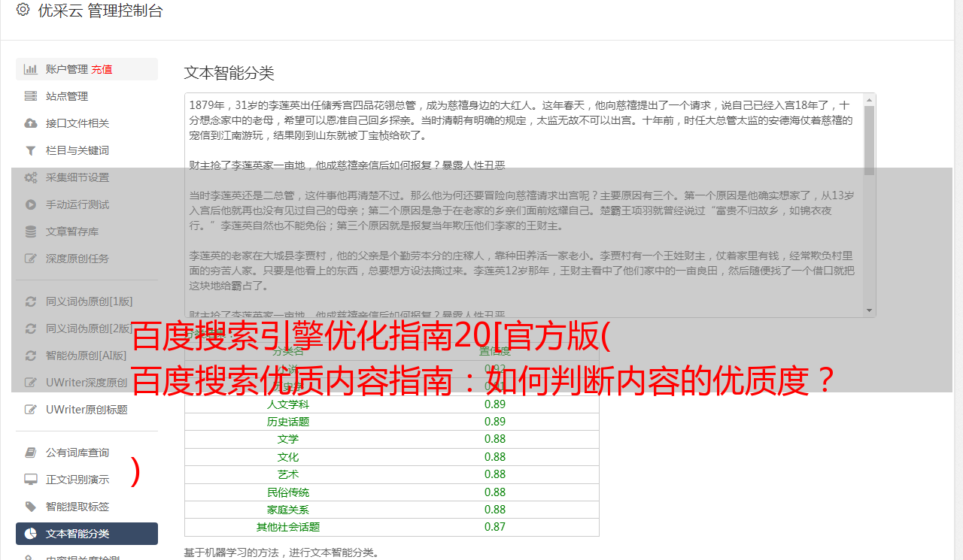Click the book icon for 公有词库查询
This screenshot has width=963, height=560.
[31, 453]
